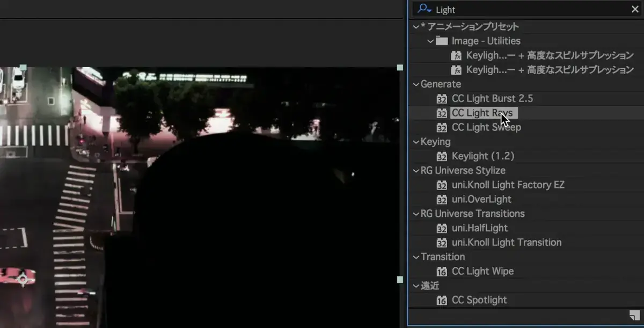Collapse the RG Universe Transitions category
This screenshot has height=328, width=644.
point(415,214)
